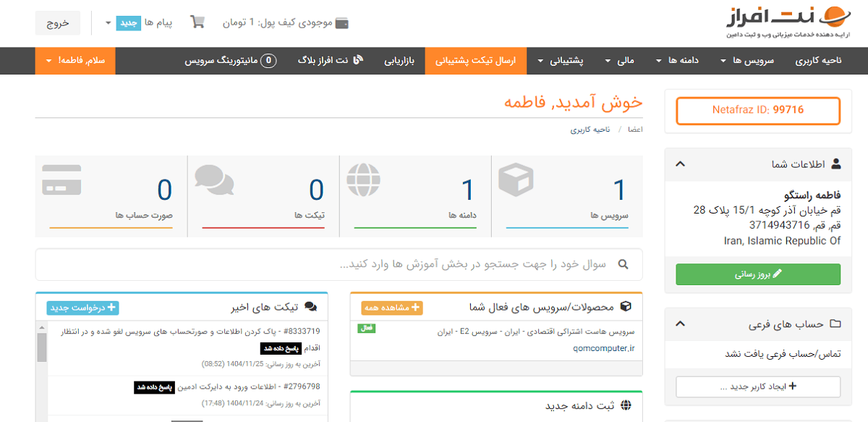Click the comments icon beside تیکت های اخیر
868x422 pixels.
pos(311,307)
